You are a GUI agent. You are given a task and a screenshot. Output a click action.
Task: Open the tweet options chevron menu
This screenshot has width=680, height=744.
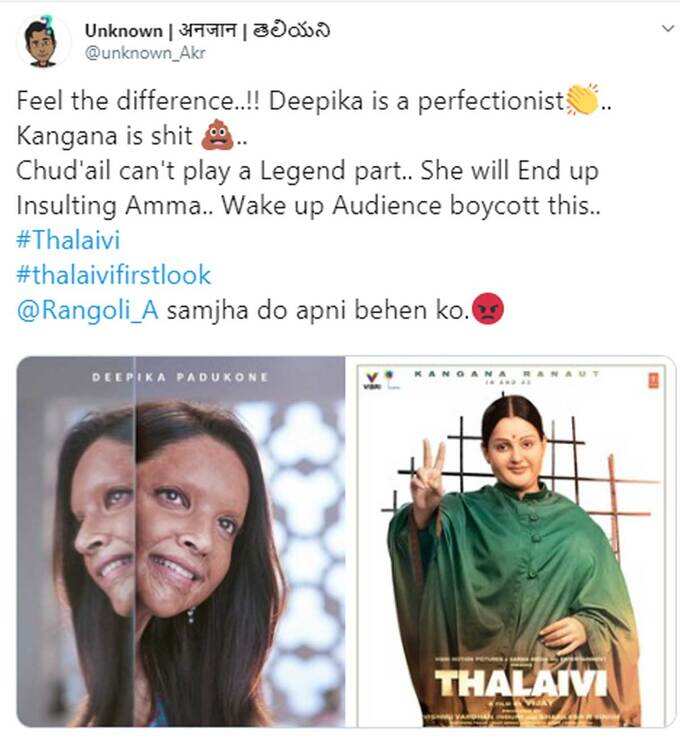coord(668,28)
